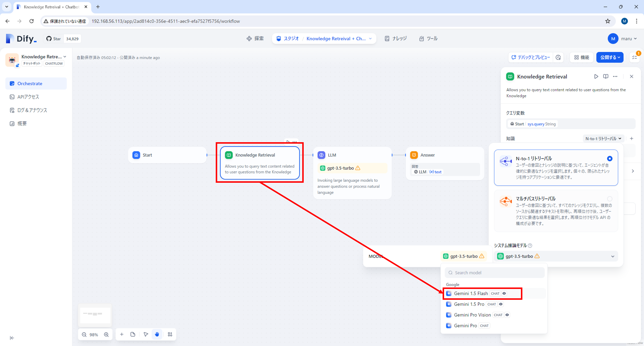Run the Knowledge Retrieval step play icon
The width and height of the screenshot is (644, 346).
pyautogui.click(x=596, y=77)
